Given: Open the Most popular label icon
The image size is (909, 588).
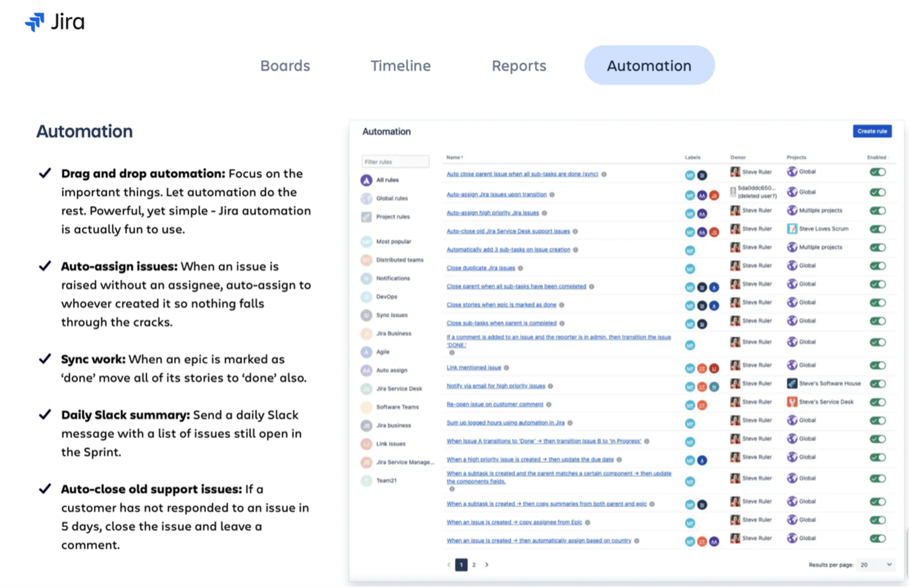Looking at the screenshot, I should pyautogui.click(x=367, y=241).
